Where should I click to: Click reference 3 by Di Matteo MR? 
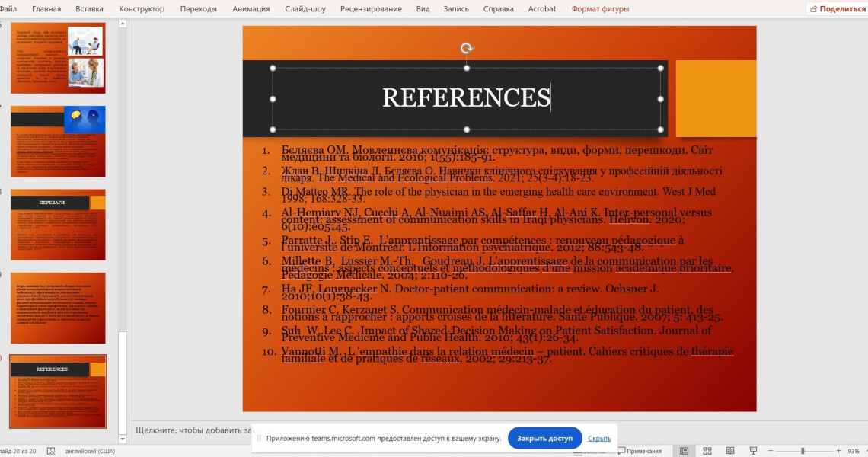point(498,195)
